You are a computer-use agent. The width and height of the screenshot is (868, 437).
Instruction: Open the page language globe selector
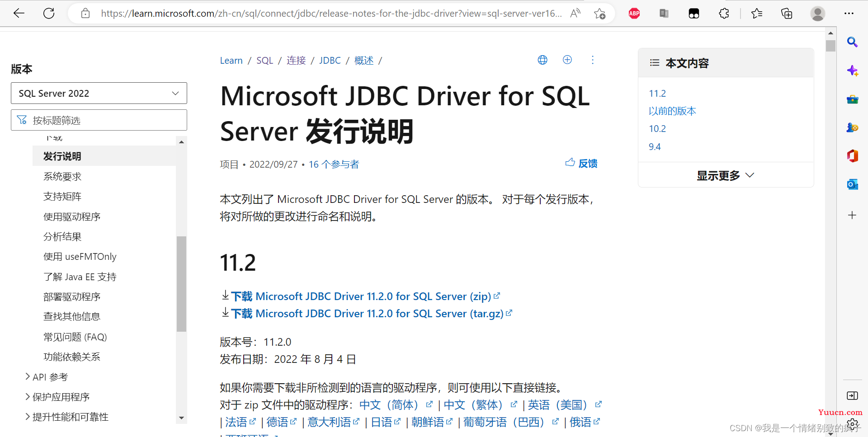[542, 60]
